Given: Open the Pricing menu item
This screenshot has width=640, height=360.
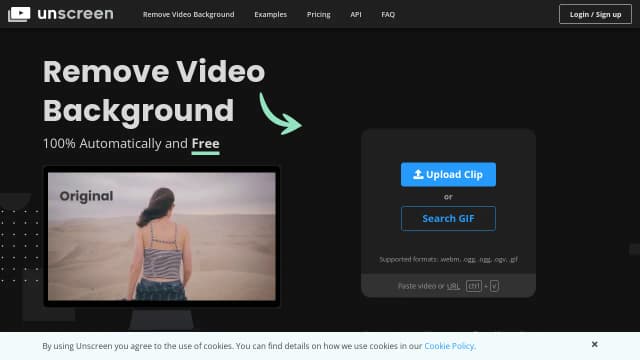Looking at the screenshot, I should 319,14.
